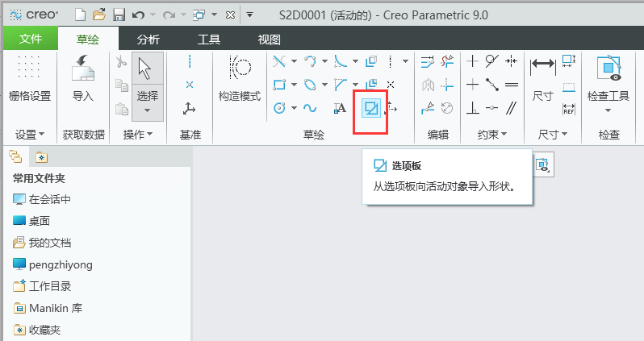Select the Ellipse tool
Image resolution: width=644 pixels, height=341 pixels.
(x=310, y=85)
